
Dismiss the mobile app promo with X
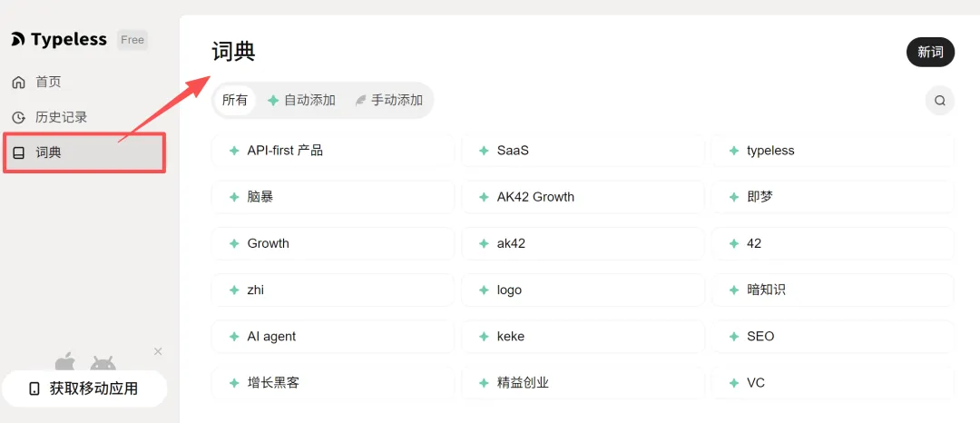click(x=158, y=351)
